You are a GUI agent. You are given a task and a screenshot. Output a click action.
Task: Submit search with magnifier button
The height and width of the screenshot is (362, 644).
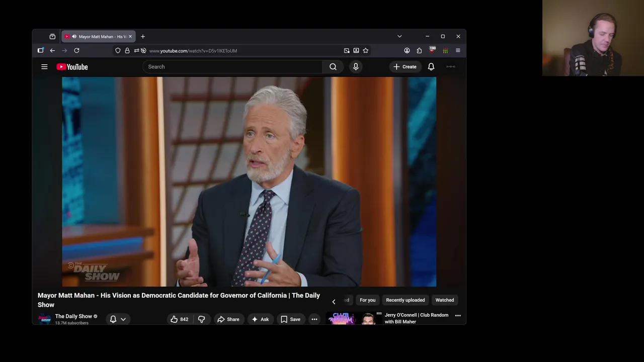tap(333, 67)
